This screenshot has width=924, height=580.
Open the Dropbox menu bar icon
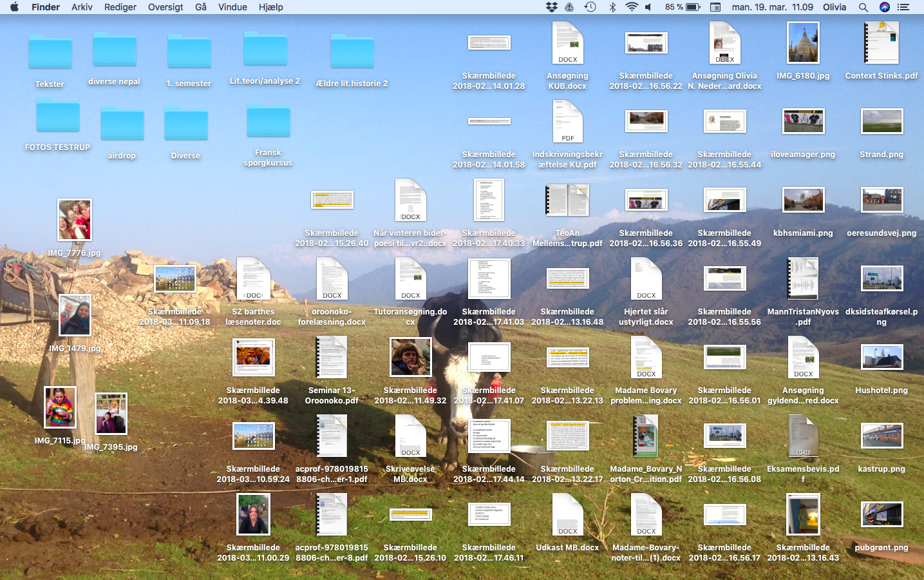pyautogui.click(x=551, y=7)
